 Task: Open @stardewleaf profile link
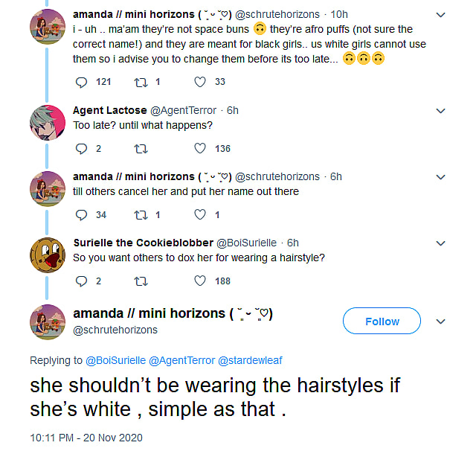coord(250,361)
